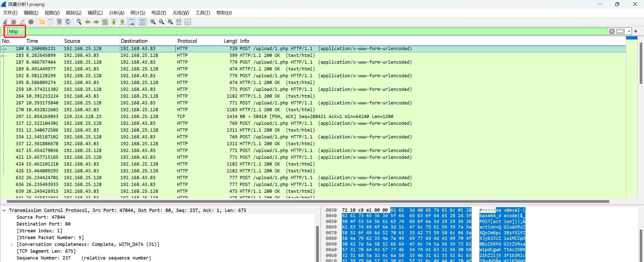Image resolution: width=644 pixels, height=262 pixels.
Task: Toggle auto-scroll to last packet
Action: [131, 22]
